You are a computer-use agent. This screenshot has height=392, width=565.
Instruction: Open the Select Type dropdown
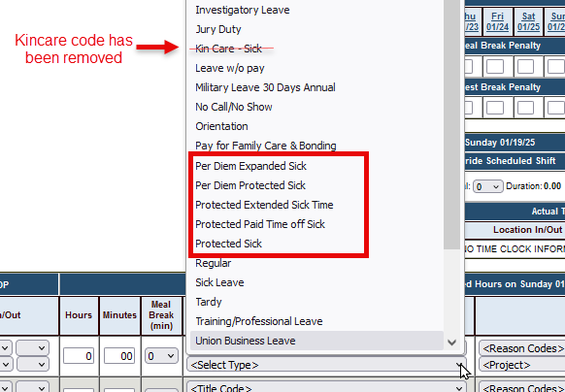326,365
